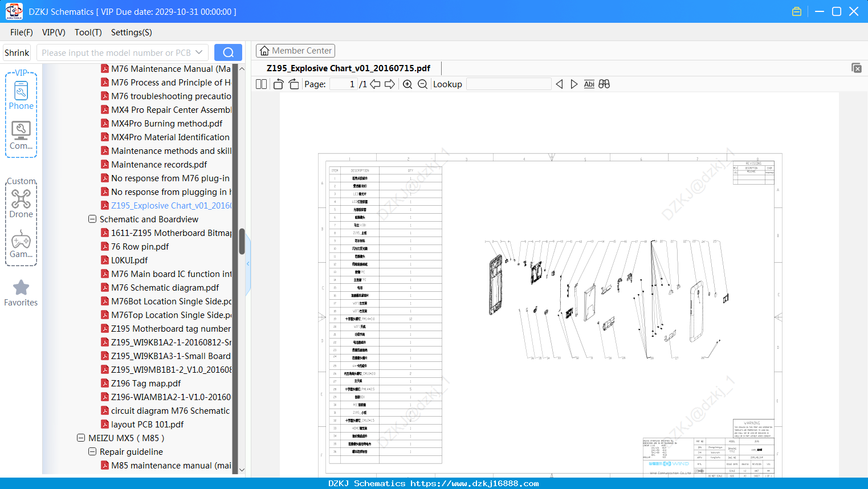Viewport: 868px width, 489px height.
Task: Rotate the page clockwise
Action: click(294, 84)
